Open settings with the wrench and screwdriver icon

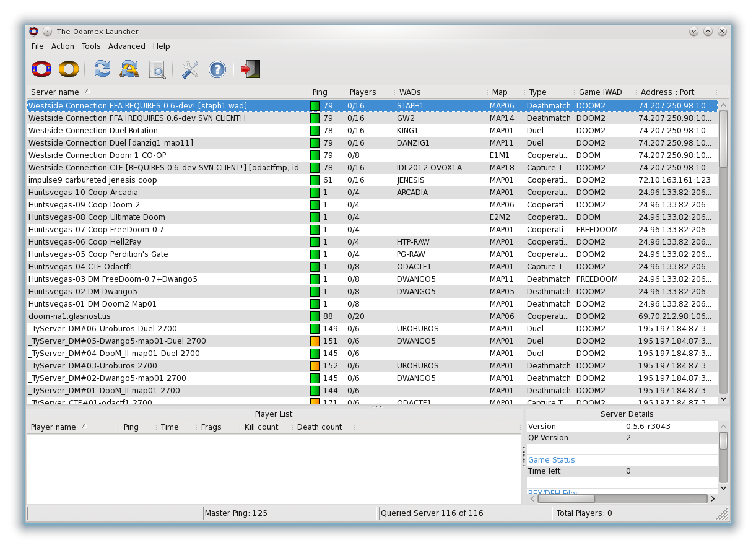(x=190, y=69)
